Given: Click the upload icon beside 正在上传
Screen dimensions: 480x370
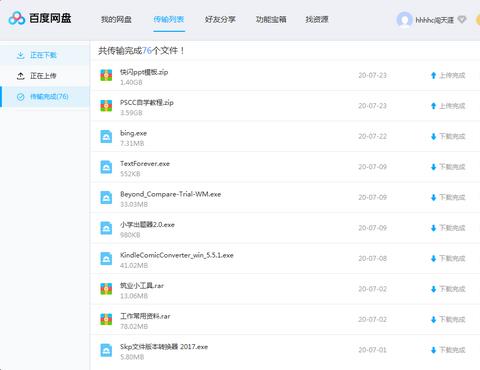Looking at the screenshot, I should [21, 76].
